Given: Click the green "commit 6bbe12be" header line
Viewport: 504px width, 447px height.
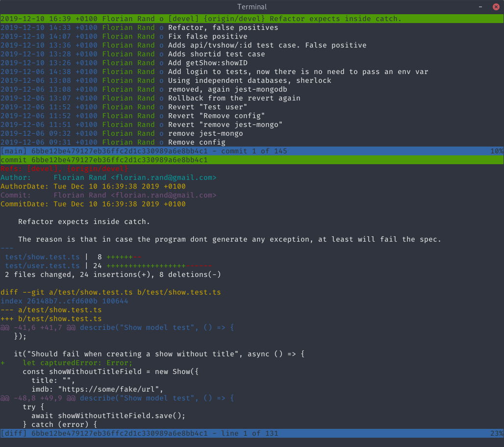Looking at the screenshot, I should (104, 160).
